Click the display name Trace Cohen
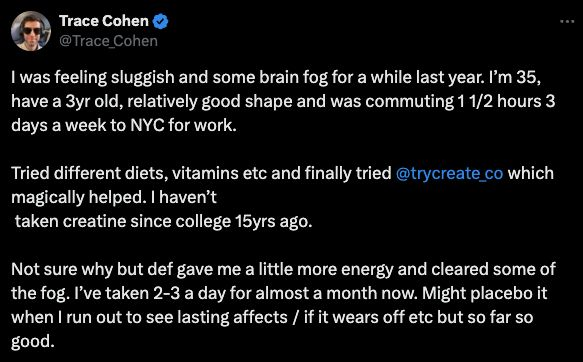Screen dimensions: 583x362 point(104,21)
